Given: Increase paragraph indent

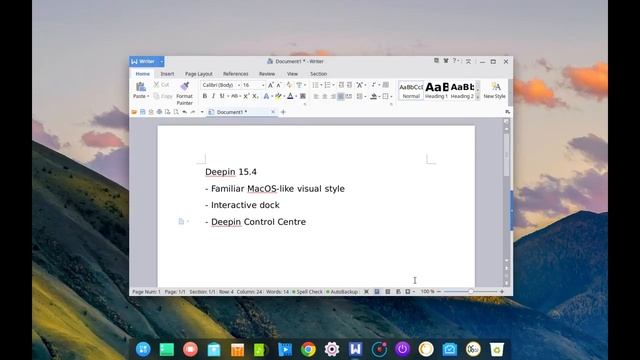Looking at the screenshot, I should (349, 85).
